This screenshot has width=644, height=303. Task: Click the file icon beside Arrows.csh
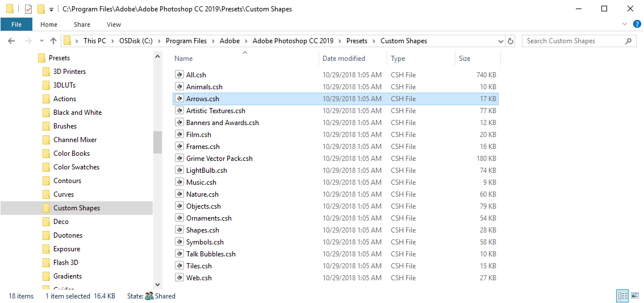(179, 99)
